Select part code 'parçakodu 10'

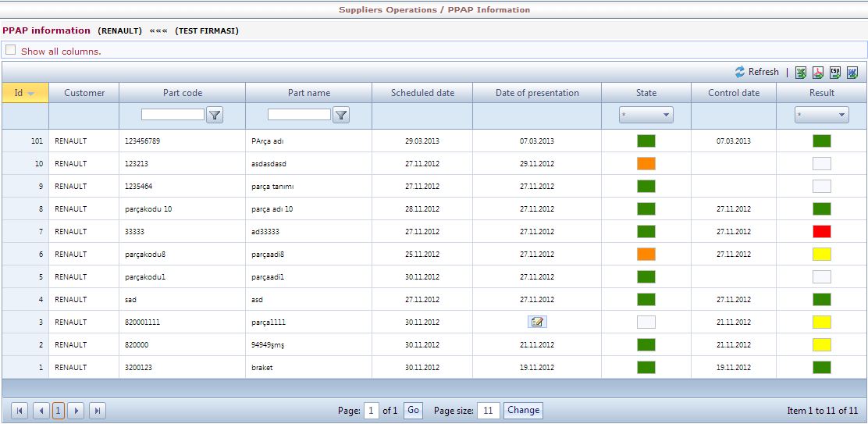pyautogui.click(x=148, y=209)
